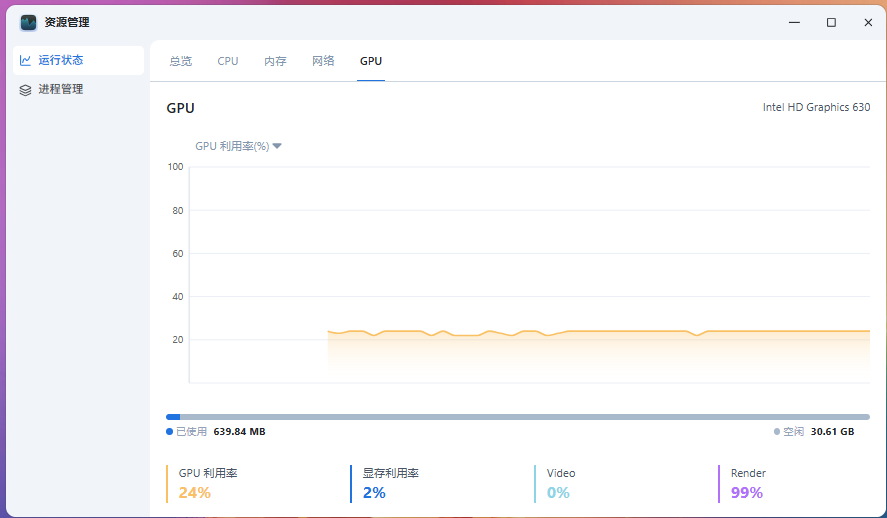Viewport: 887px width, 518px height.
Task: Click the 显存利用率 2% value
Action: click(374, 493)
